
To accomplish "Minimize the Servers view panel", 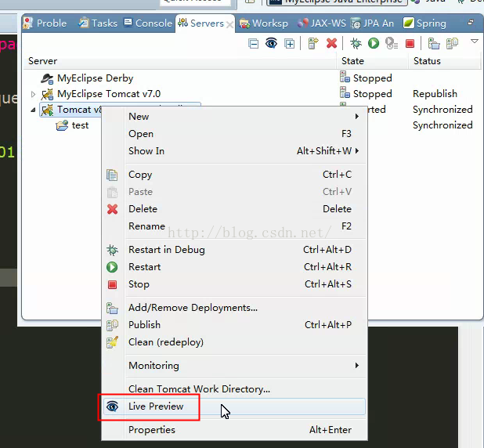I will (x=471, y=22).
